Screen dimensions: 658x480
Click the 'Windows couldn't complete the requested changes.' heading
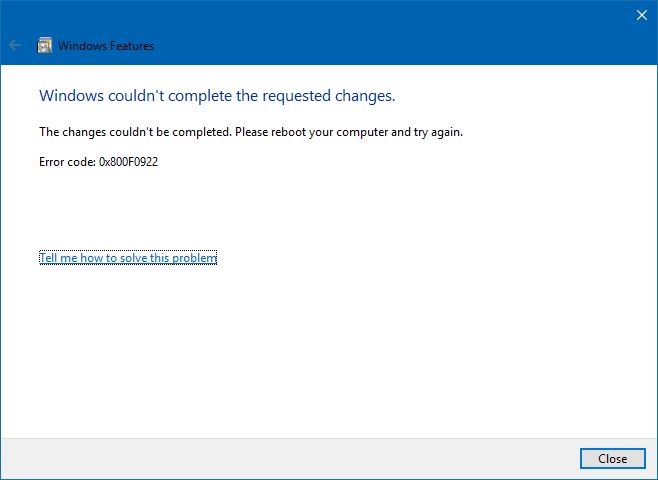[217, 96]
